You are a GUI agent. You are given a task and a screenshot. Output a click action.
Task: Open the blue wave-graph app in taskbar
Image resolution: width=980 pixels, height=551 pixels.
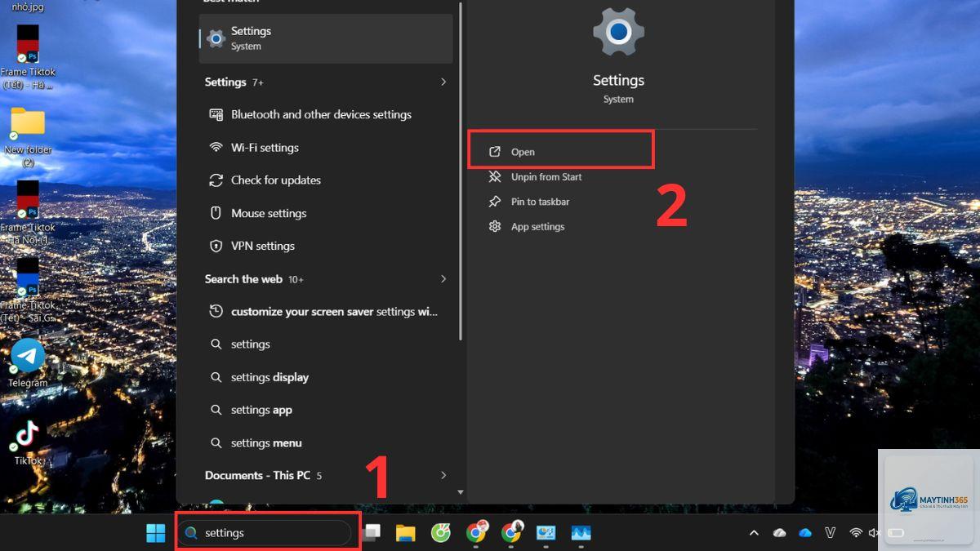point(581,533)
